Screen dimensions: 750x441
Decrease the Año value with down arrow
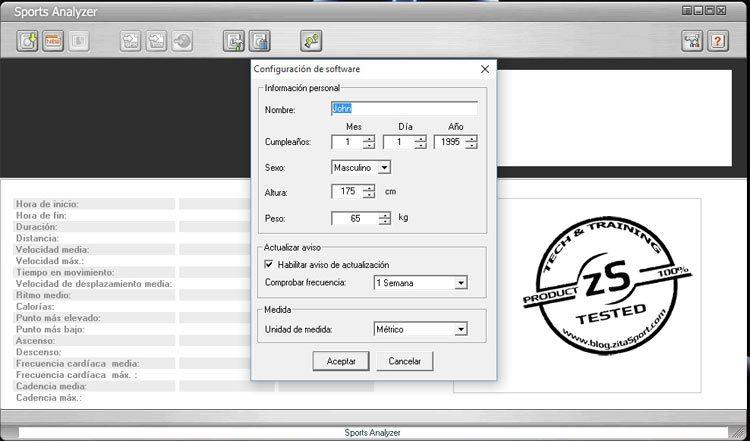click(472, 145)
